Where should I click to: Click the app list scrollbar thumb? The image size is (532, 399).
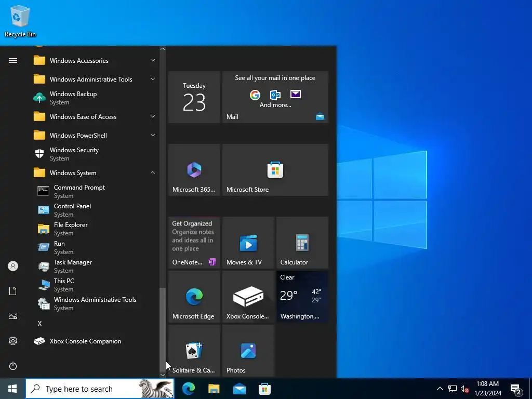pyautogui.click(x=163, y=329)
